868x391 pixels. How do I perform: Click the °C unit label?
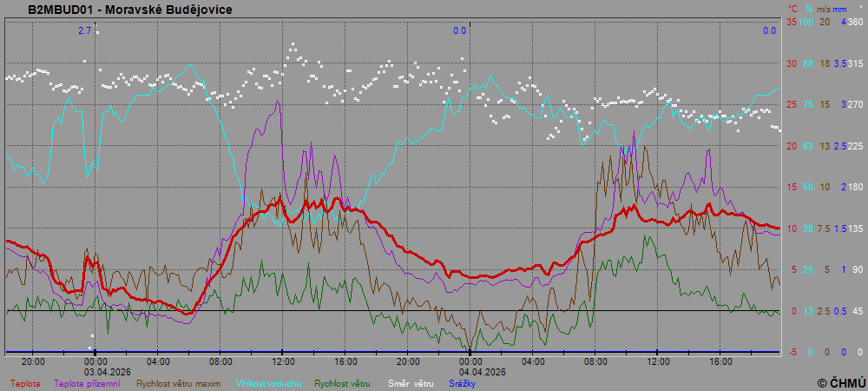(792, 9)
